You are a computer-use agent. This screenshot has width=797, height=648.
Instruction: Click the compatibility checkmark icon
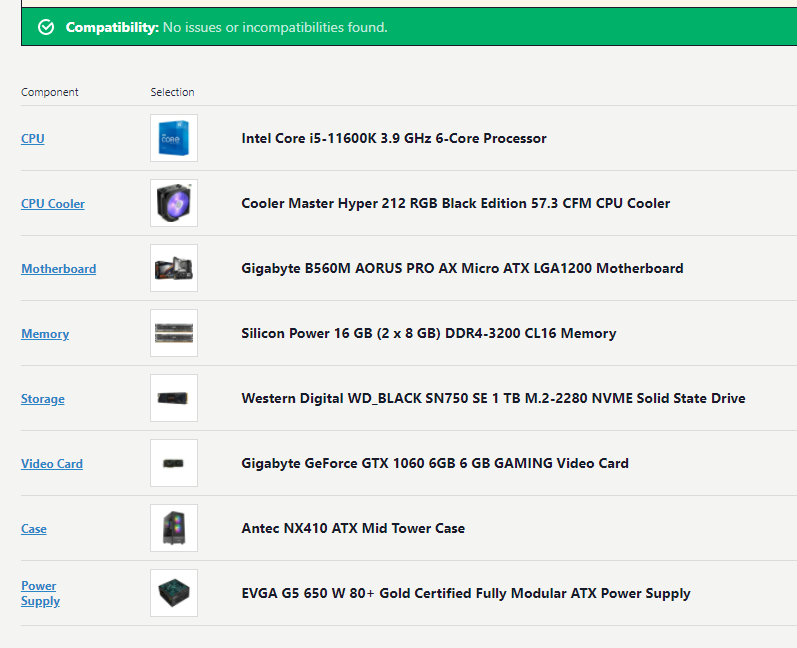(x=46, y=27)
